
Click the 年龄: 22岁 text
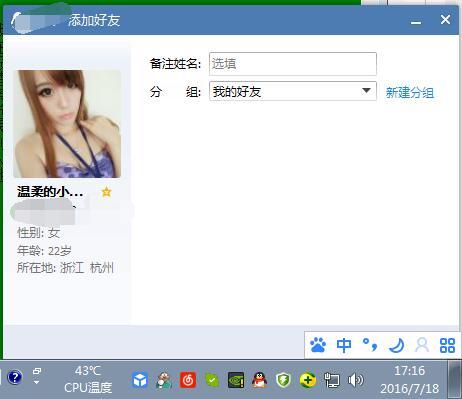pyautogui.click(x=44, y=250)
